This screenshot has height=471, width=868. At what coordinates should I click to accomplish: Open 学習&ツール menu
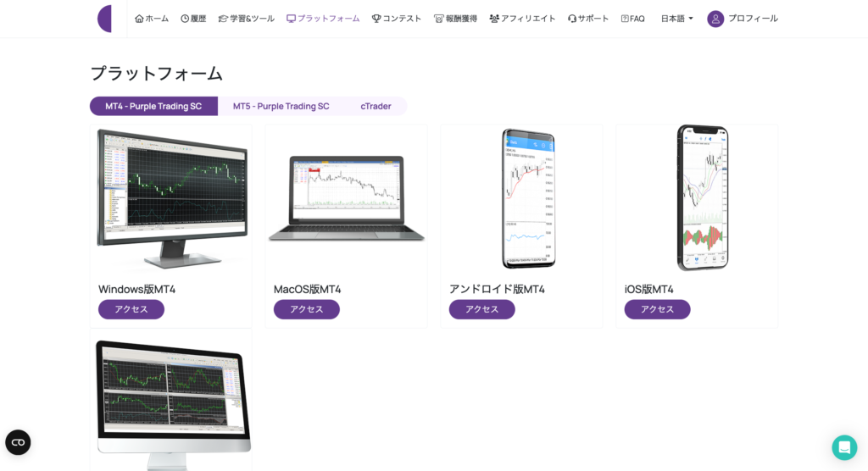pyautogui.click(x=247, y=19)
